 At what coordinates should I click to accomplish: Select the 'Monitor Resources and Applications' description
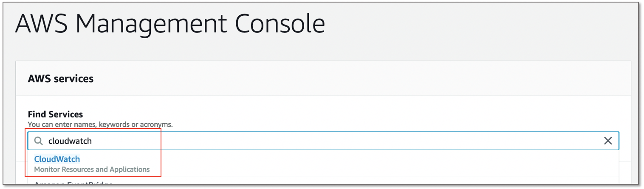pyautogui.click(x=92, y=170)
